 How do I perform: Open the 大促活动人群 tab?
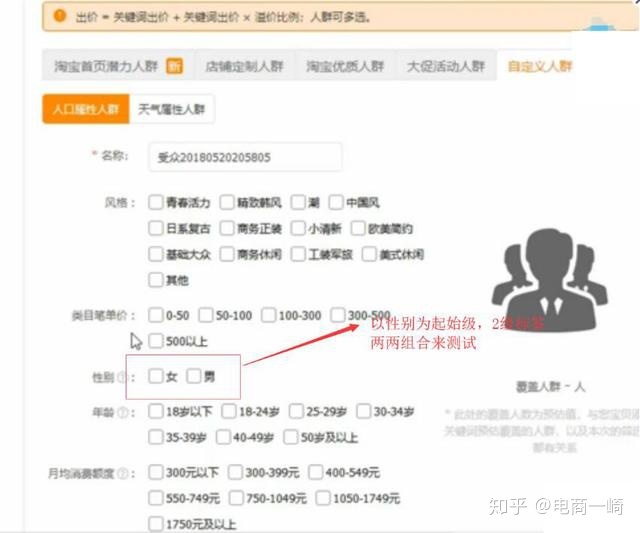(x=446, y=65)
